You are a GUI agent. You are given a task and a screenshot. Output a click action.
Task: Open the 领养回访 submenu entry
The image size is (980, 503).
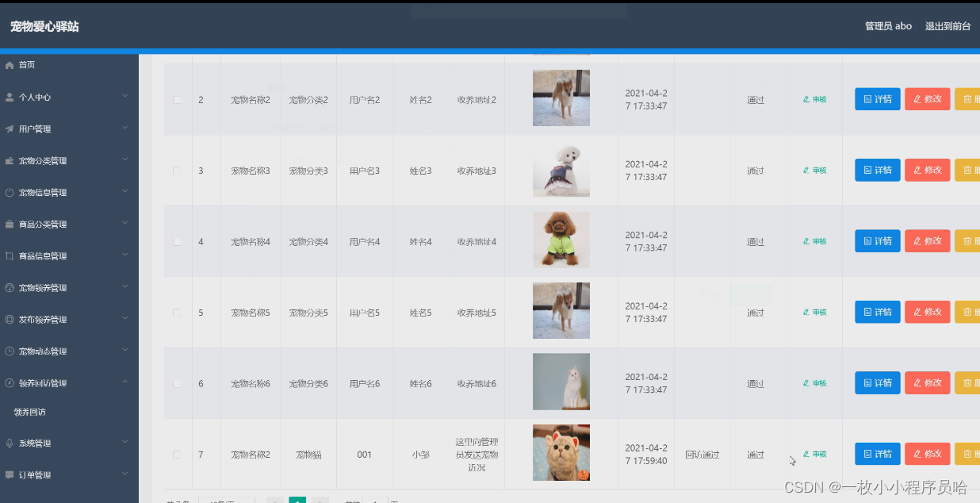click(x=30, y=413)
